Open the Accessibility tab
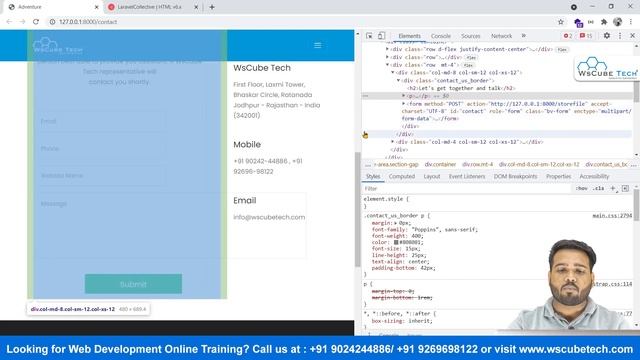Image resolution: width=640 pixels, height=360 pixels. click(x=594, y=176)
